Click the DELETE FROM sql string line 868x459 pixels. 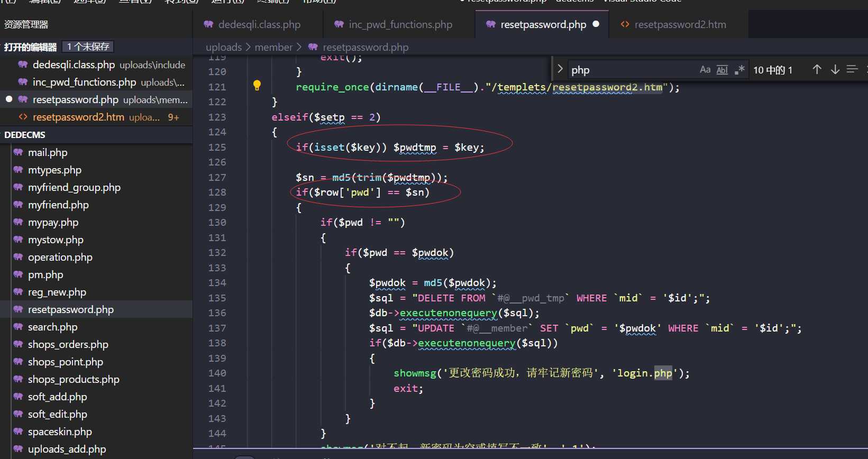tap(540, 298)
